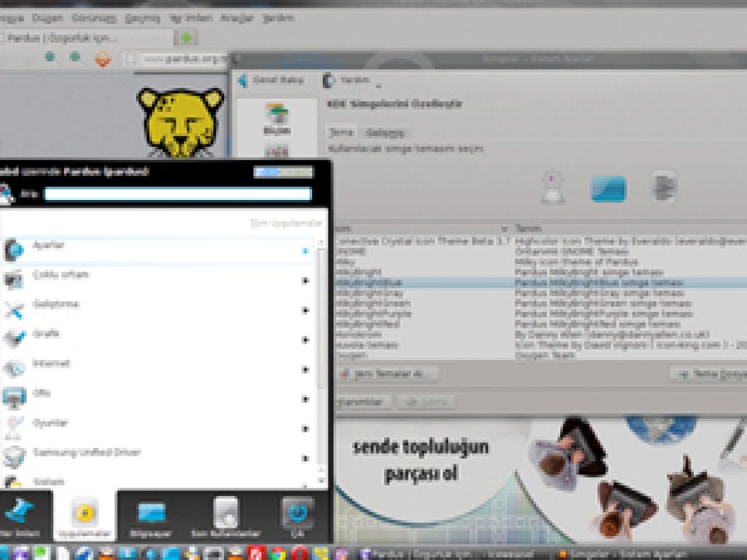This screenshot has width=747, height=560.
Task: Open the Çık launcher tab
Action: tap(297, 517)
